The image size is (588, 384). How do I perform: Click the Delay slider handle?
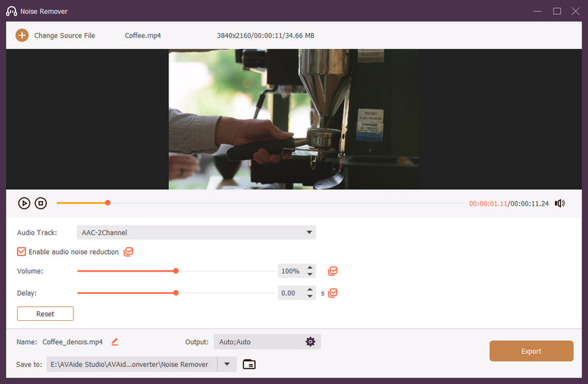click(176, 293)
